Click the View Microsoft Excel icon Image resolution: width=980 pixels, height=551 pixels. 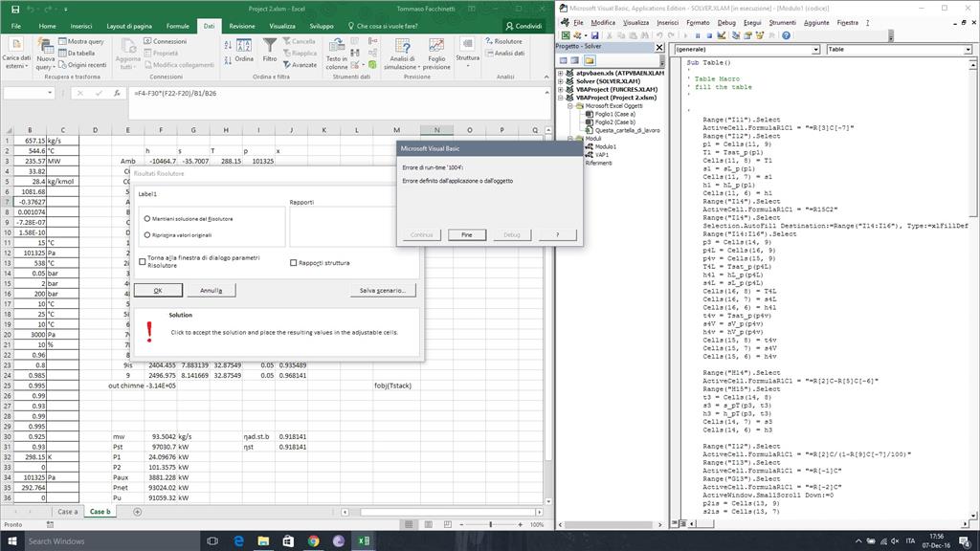pos(566,35)
